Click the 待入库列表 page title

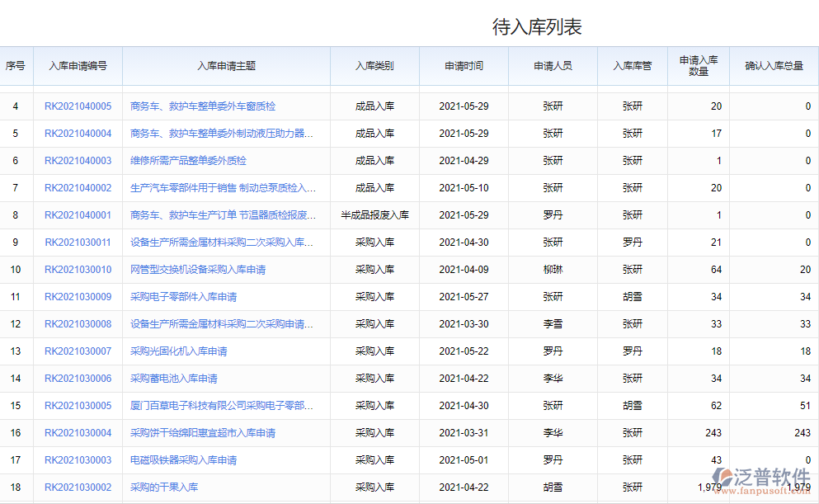click(x=536, y=26)
